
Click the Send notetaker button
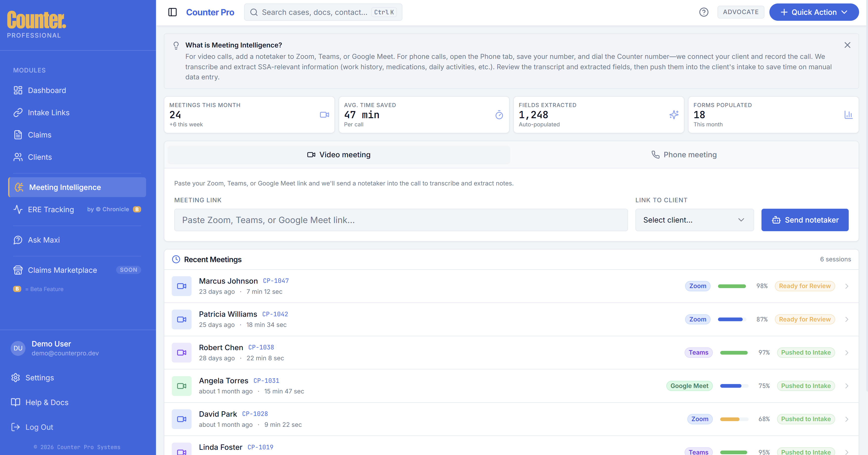coord(805,220)
